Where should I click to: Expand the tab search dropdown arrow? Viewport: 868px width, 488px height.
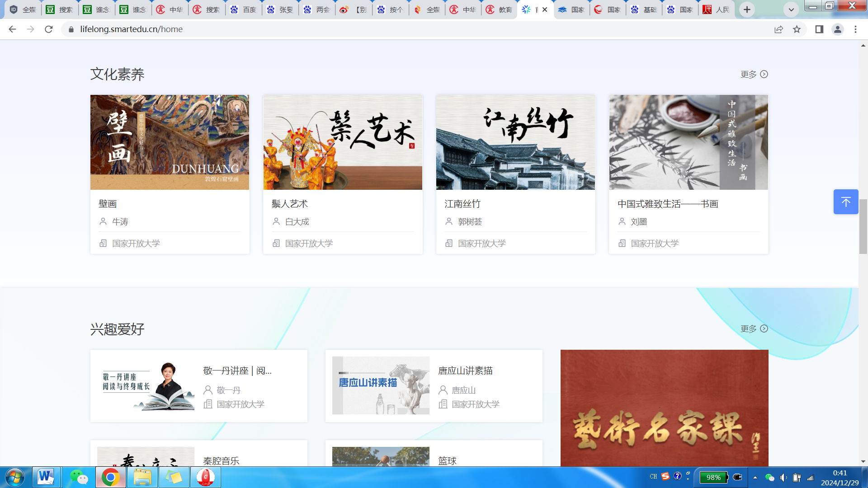point(791,9)
